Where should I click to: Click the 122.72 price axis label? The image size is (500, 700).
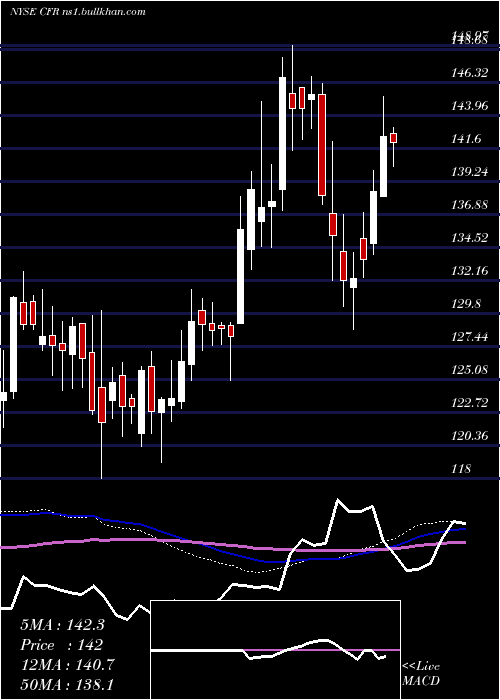(x=470, y=403)
